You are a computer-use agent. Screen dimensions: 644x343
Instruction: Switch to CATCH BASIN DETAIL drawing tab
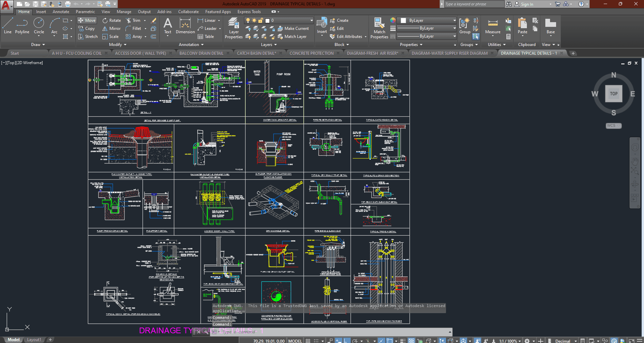coord(256,53)
